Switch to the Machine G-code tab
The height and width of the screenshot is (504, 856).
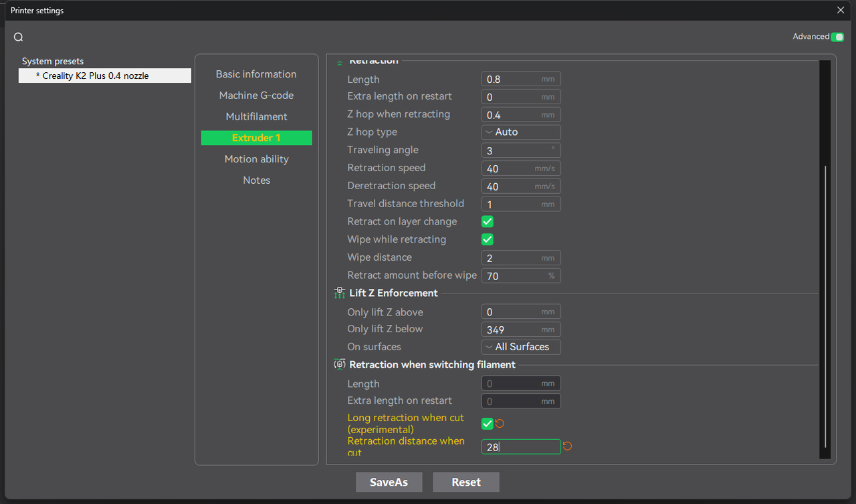(x=256, y=96)
